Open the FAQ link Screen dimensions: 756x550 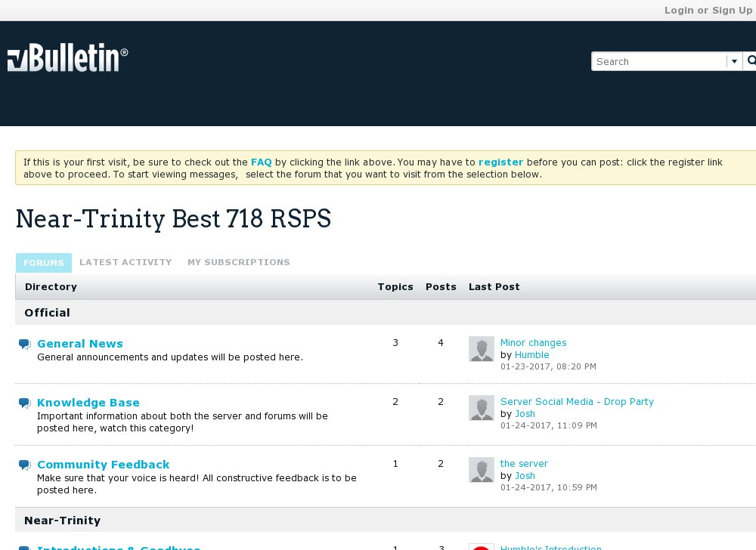pyautogui.click(x=261, y=162)
